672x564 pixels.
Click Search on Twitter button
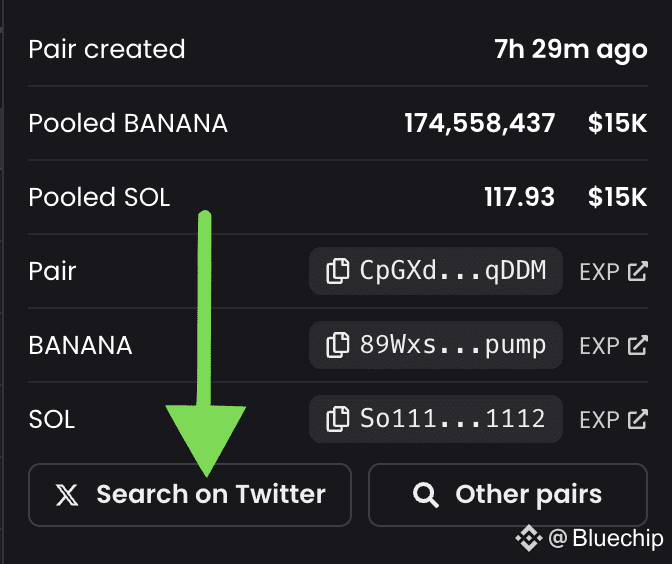pos(190,495)
